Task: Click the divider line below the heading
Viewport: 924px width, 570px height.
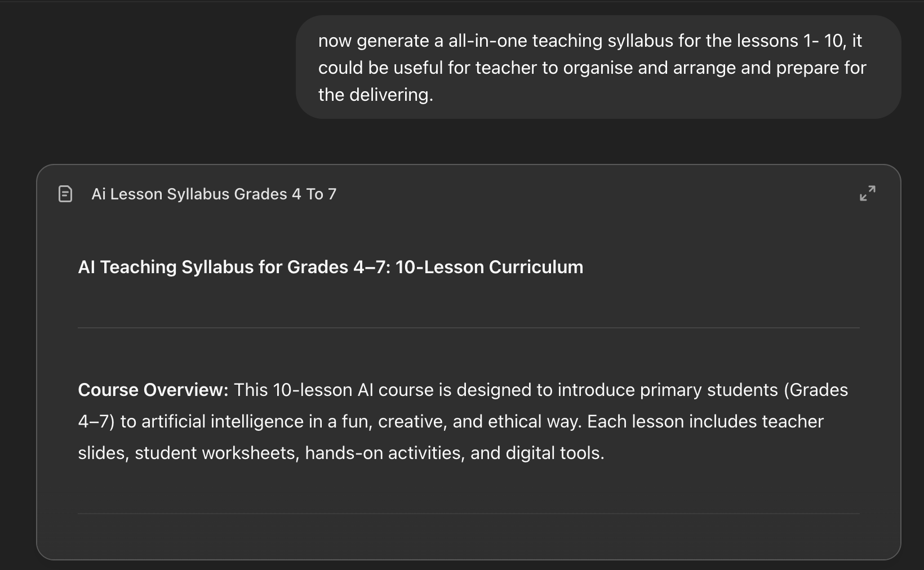Action: pos(468,327)
